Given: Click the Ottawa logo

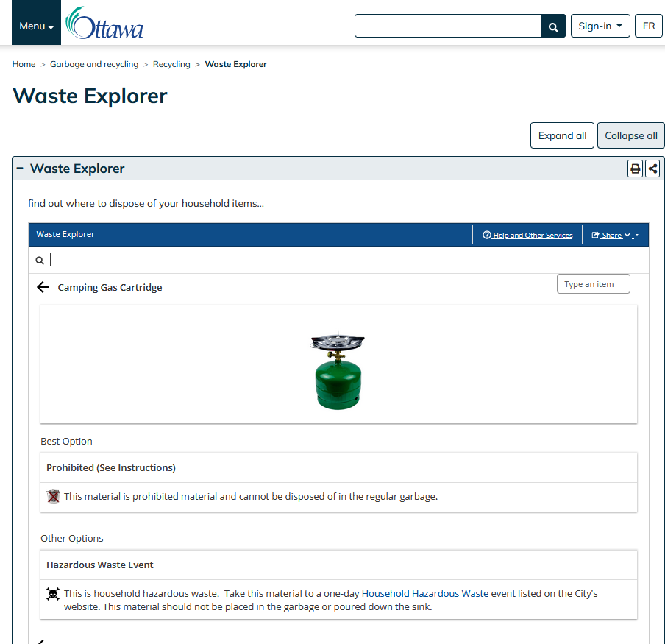Looking at the screenshot, I should 104,23.
